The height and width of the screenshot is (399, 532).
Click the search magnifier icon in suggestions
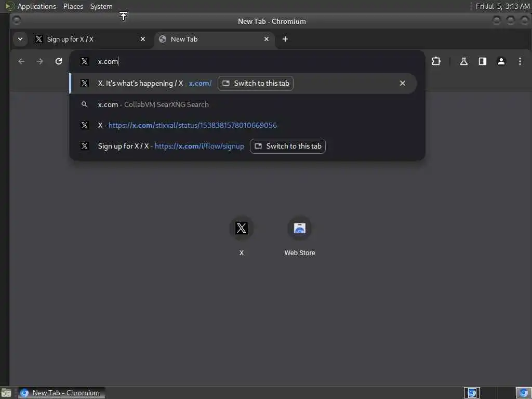click(x=85, y=104)
